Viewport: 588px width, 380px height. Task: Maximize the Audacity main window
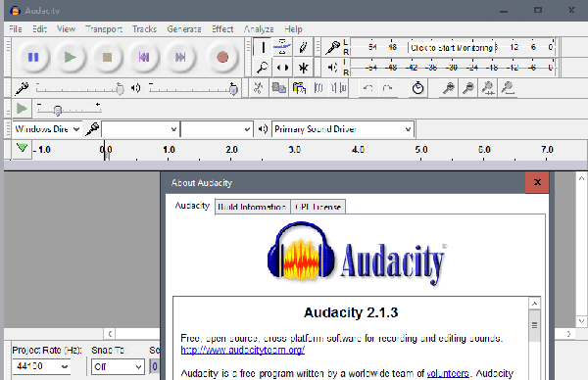point(538,10)
